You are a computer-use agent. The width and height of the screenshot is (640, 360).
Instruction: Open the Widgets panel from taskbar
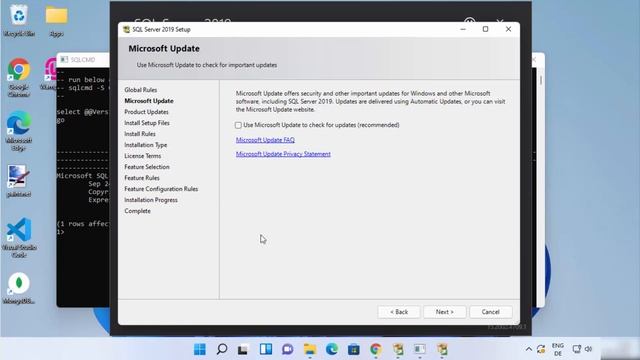[x=266, y=349]
